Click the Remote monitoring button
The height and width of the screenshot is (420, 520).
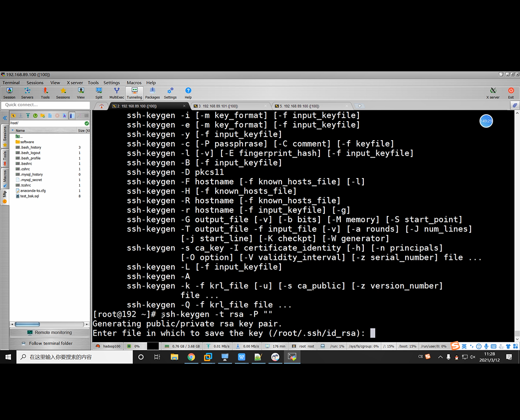[49, 333]
